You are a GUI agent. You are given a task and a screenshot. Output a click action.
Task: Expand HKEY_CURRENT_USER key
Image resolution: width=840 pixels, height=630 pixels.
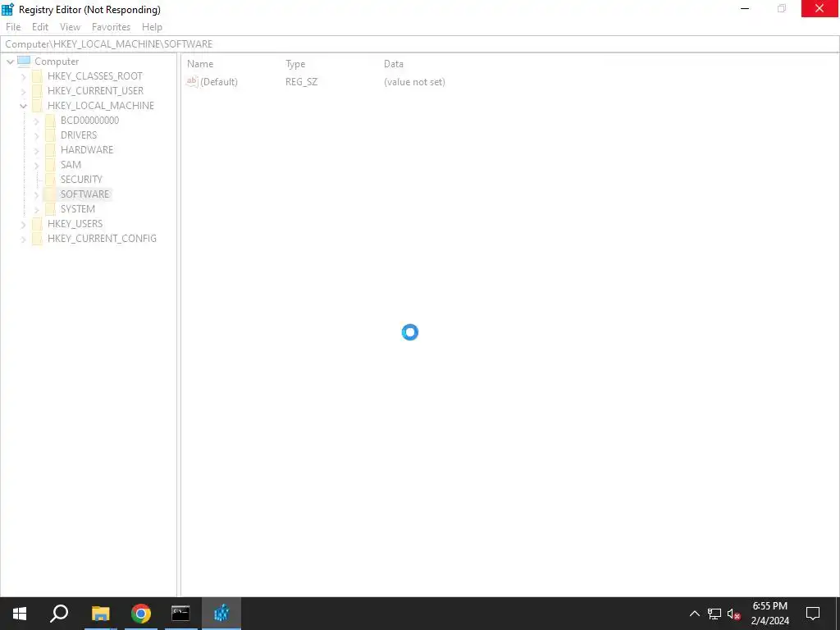tap(23, 91)
